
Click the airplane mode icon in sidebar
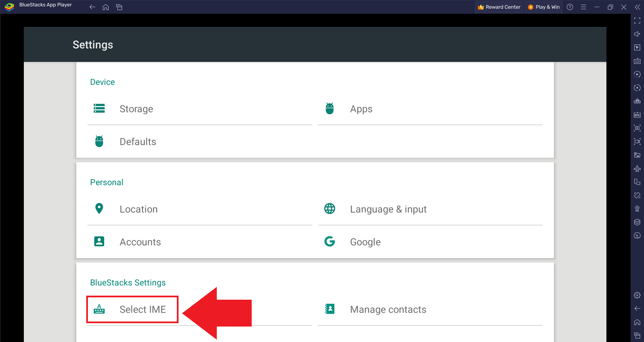click(637, 168)
